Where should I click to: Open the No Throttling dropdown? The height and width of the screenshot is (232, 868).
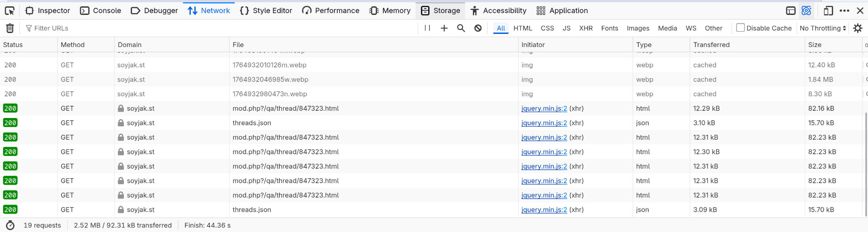tap(822, 28)
